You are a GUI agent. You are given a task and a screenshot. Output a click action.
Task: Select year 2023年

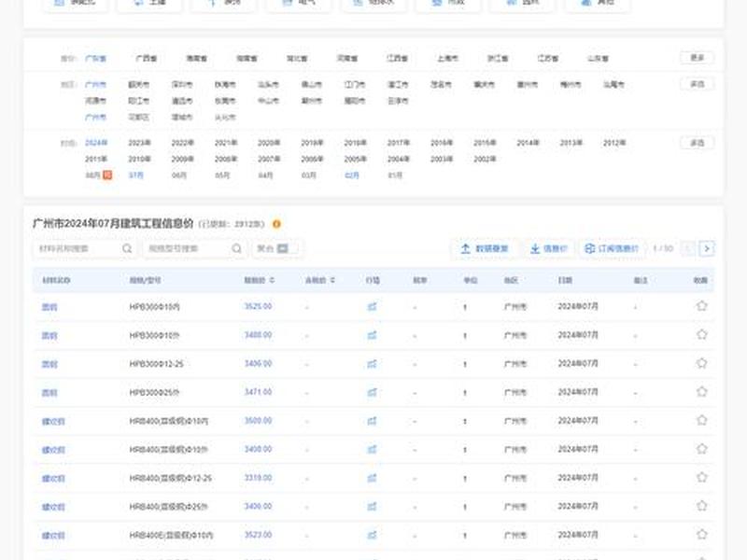coord(139,143)
